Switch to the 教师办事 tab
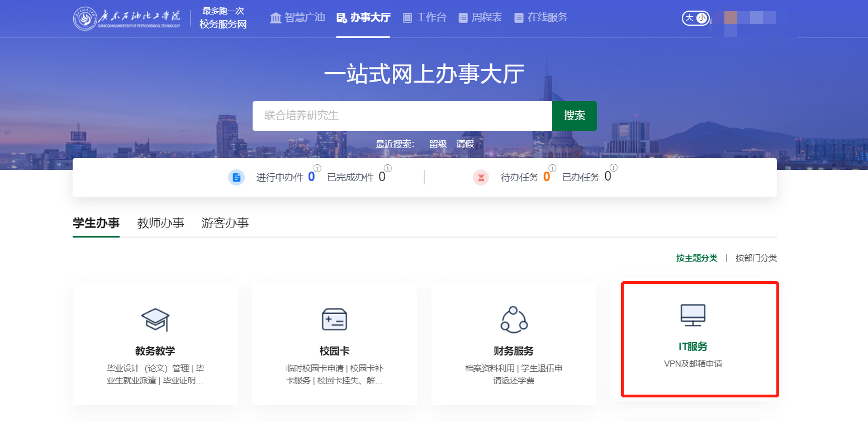This screenshot has height=422, width=868. [160, 223]
